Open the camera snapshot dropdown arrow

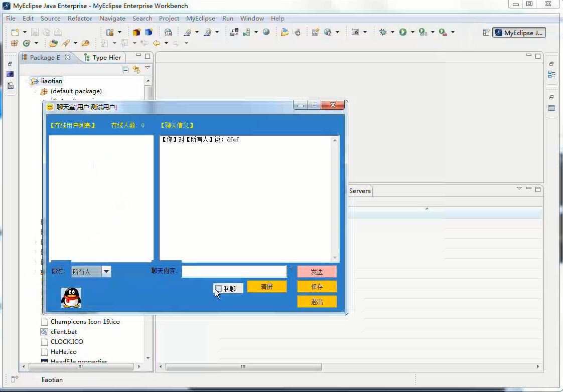point(365,32)
